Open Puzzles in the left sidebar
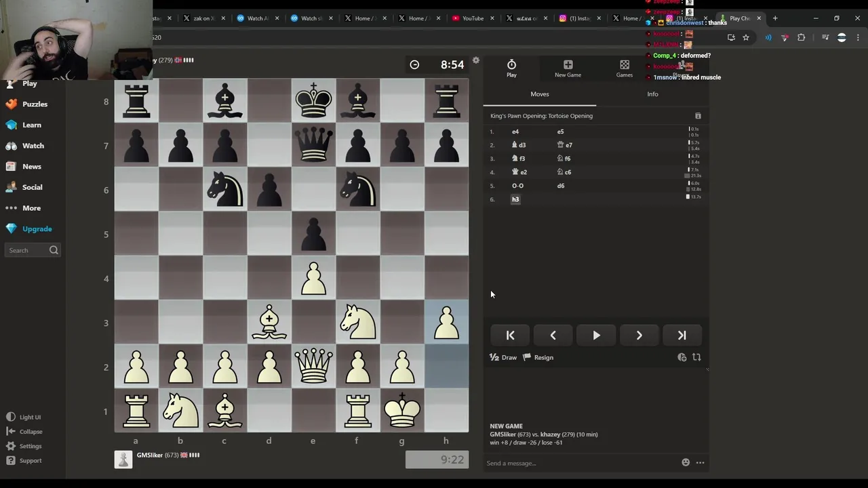 click(x=27, y=104)
